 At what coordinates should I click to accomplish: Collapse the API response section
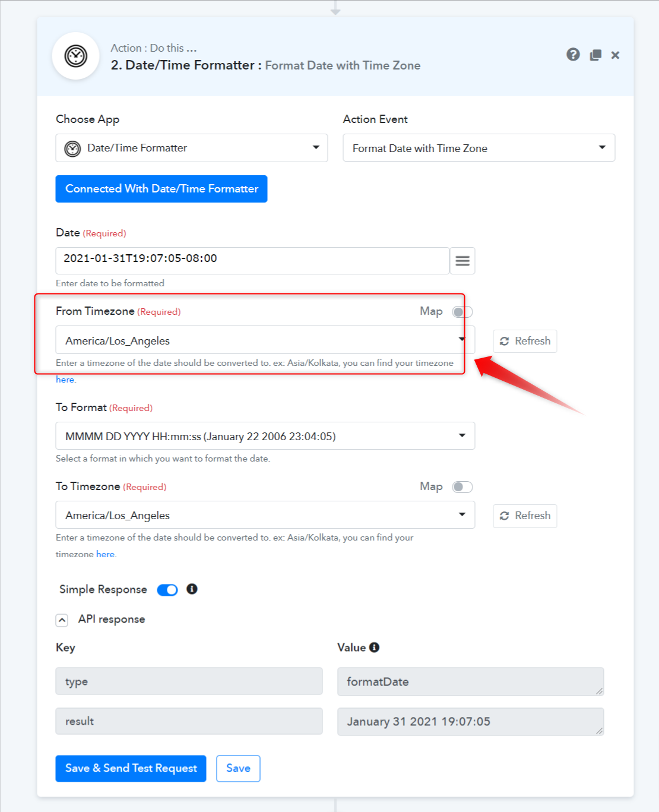pyautogui.click(x=62, y=620)
